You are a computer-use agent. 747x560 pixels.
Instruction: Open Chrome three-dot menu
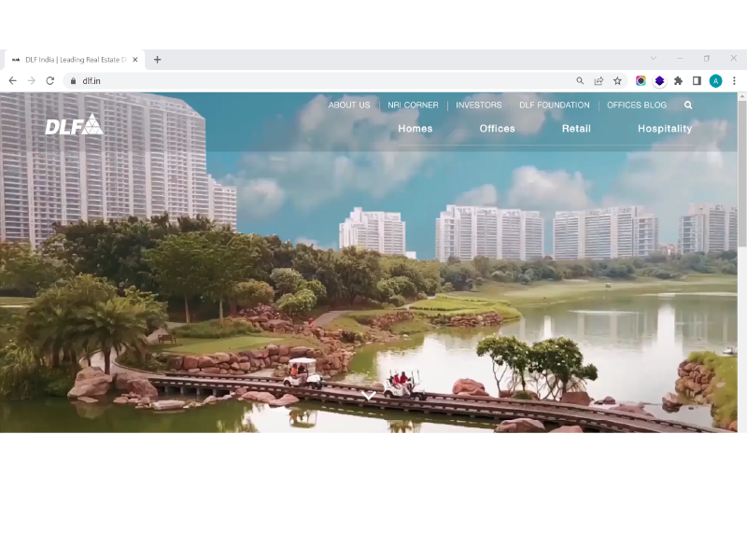click(x=734, y=81)
